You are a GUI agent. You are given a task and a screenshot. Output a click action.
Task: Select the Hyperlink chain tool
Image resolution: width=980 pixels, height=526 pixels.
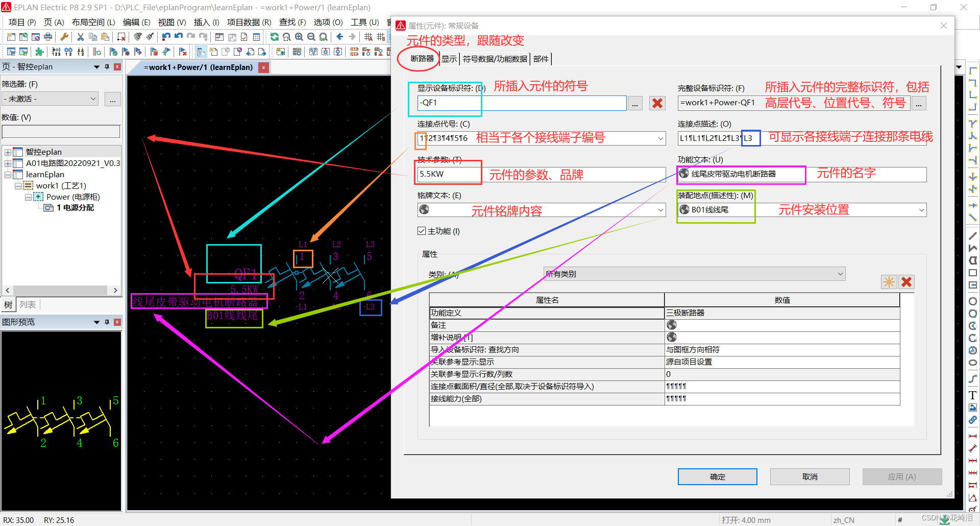click(x=973, y=420)
